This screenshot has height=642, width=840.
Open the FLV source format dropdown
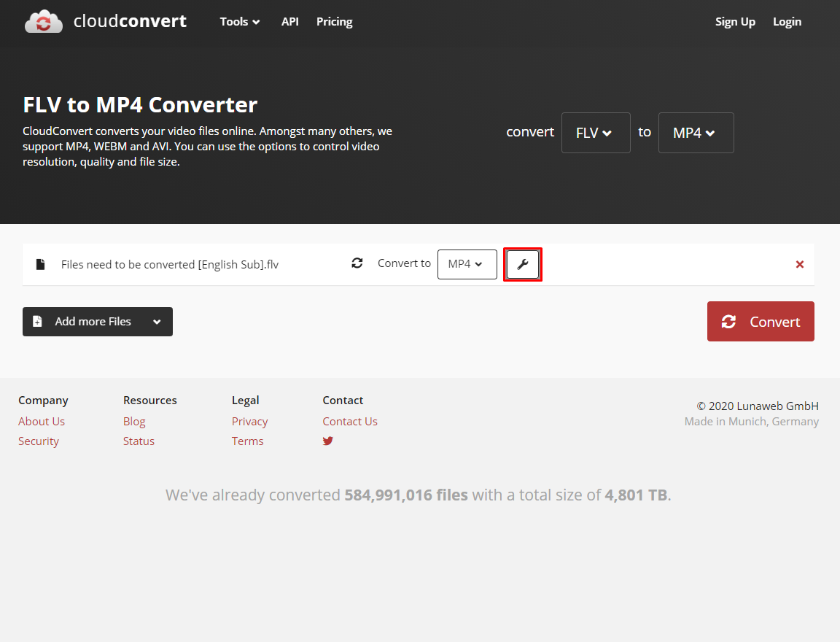click(596, 133)
